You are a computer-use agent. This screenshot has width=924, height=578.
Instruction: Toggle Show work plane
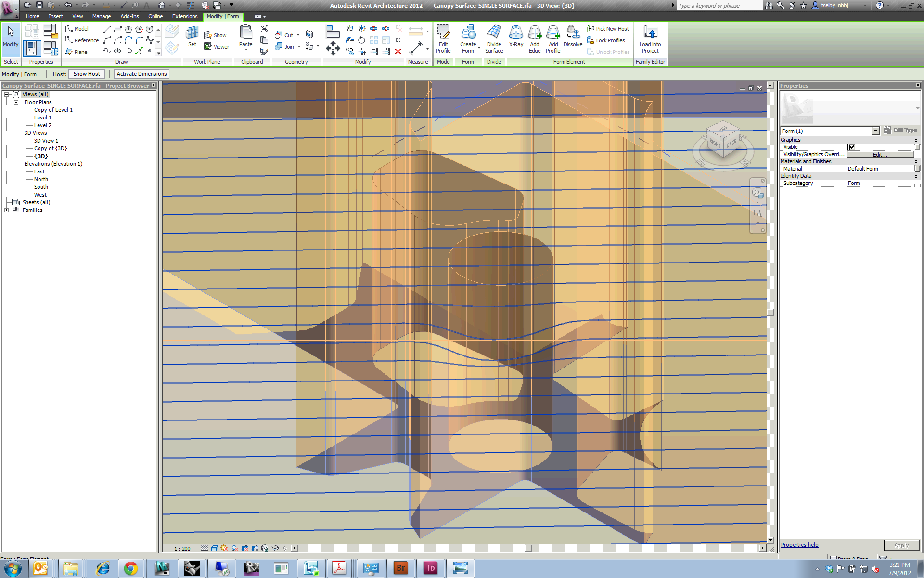click(x=215, y=35)
